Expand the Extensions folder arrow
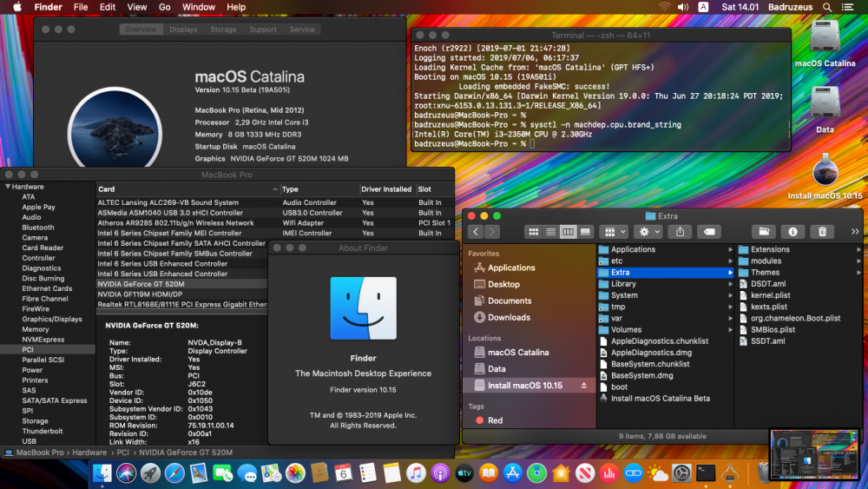The image size is (868, 489). pyautogui.click(x=858, y=250)
